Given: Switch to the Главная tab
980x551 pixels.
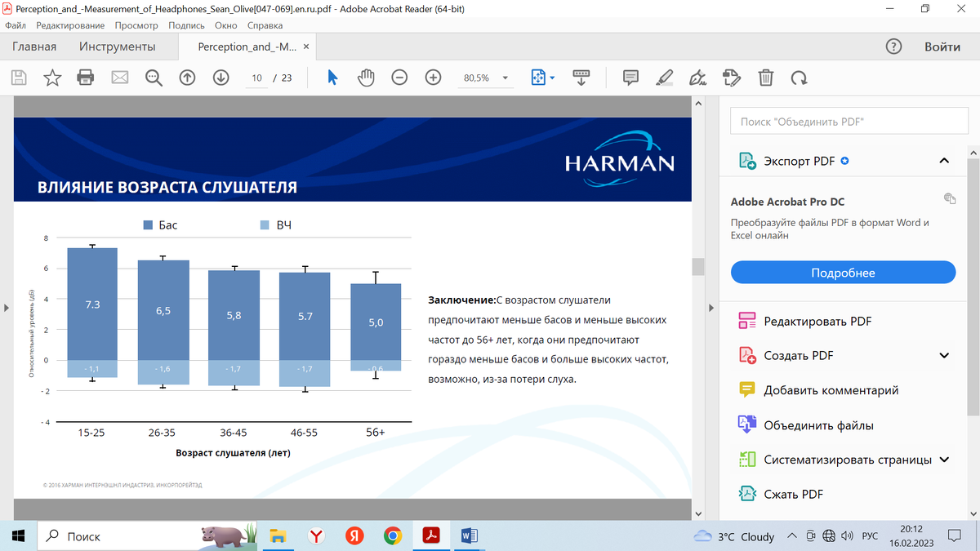Looking at the screenshot, I should click(x=34, y=47).
